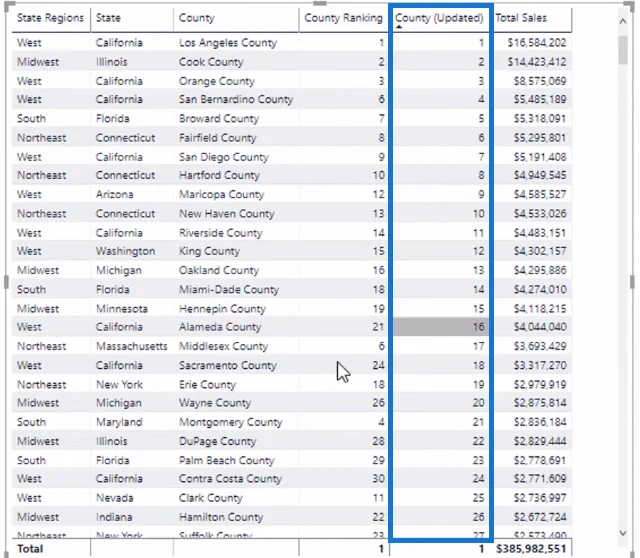This screenshot has width=640, height=558.
Task: Sort by the County column header
Action: [x=196, y=18]
